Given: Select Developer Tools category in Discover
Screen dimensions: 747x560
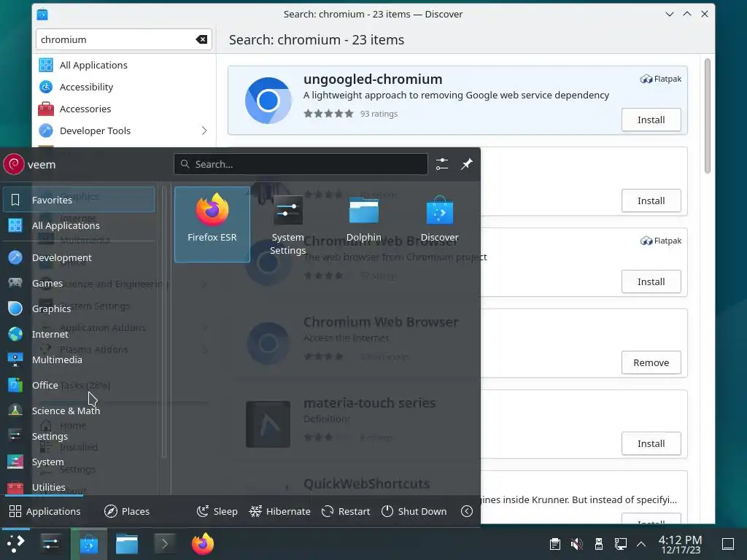Looking at the screenshot, I should point(124,131).
